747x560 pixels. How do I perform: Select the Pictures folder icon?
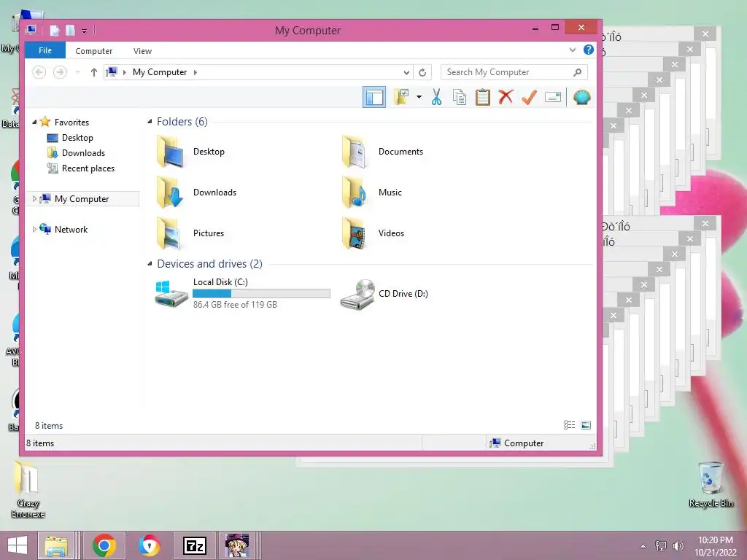(x=170, y=233)
